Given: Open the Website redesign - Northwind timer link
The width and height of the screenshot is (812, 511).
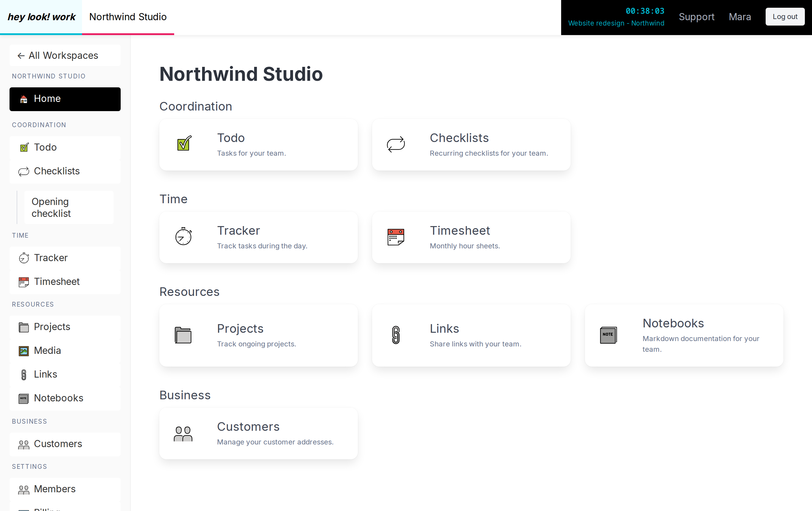Looking at the screenshot, I should coord(616,23).
